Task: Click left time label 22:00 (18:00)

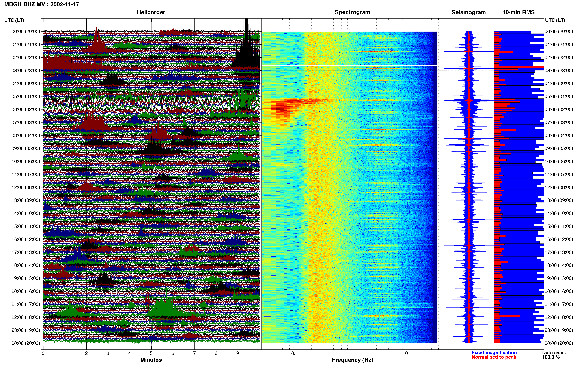Action: [x=26, y=317]
